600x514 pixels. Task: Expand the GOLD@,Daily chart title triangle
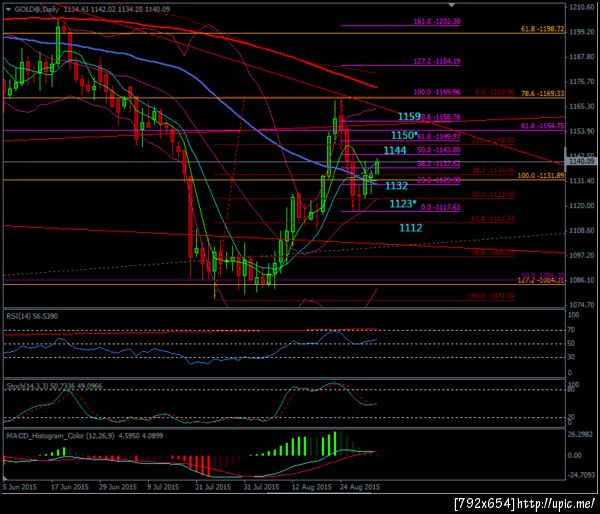(8, 9)
